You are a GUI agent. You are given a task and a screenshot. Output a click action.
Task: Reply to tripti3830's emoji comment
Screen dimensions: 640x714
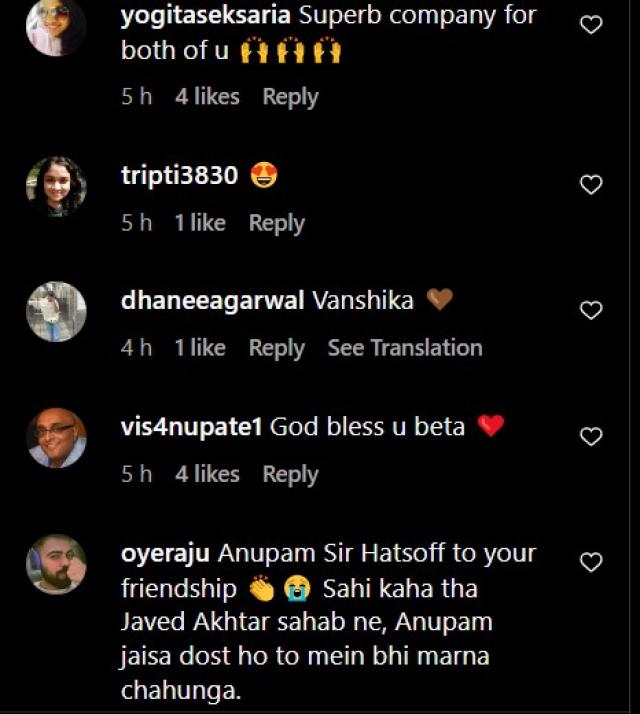pos(277,224)
